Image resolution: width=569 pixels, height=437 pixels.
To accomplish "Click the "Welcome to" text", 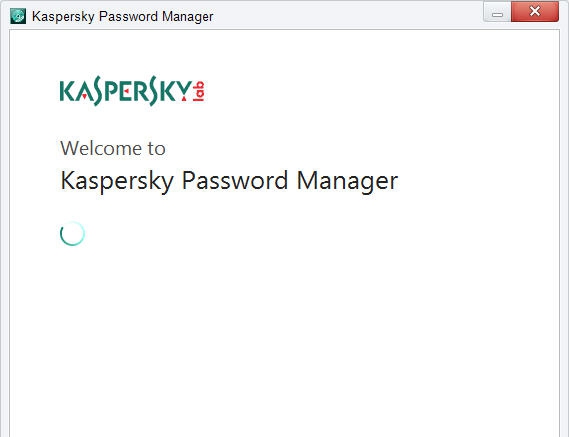I will click(113, 148).
